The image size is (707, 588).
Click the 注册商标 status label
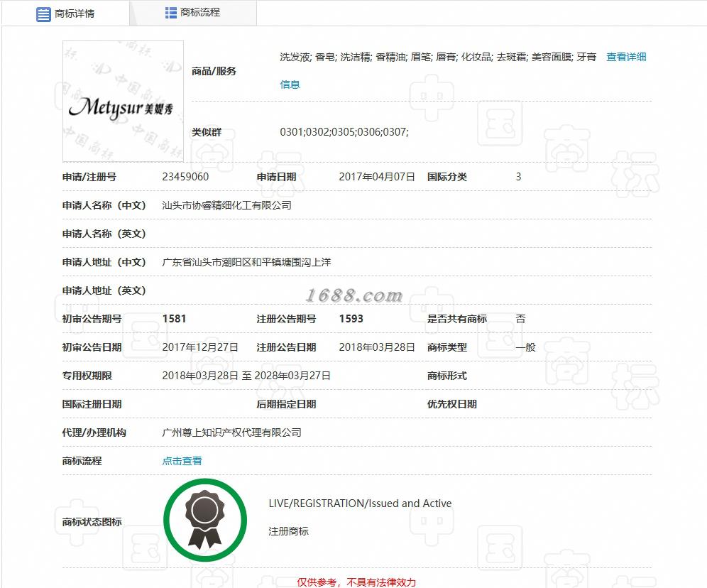coord(289,531)
